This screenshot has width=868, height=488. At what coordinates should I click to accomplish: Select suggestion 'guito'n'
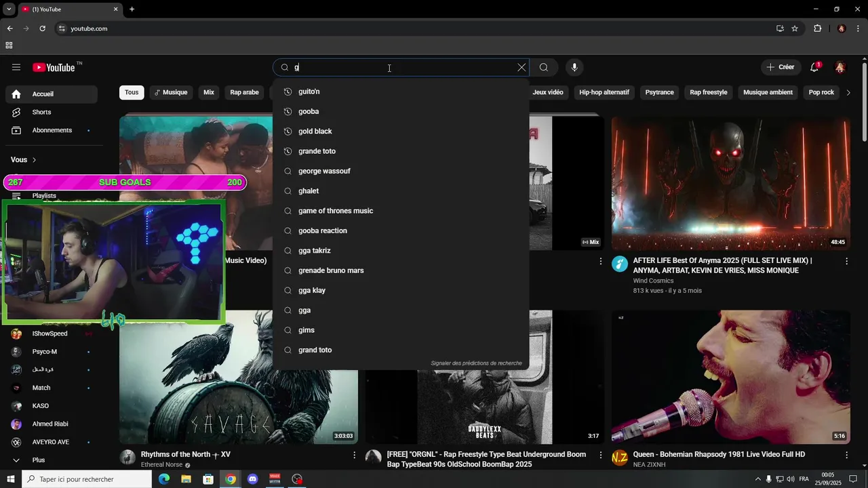(x=401, y=91)
